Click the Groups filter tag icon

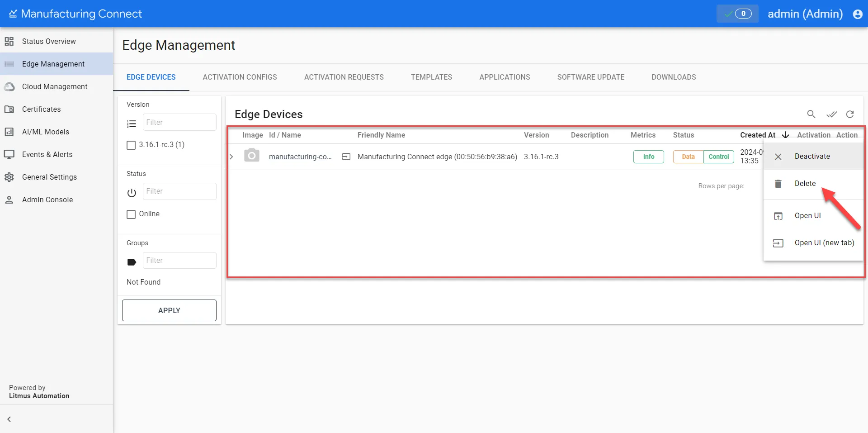tap(132, 262)
